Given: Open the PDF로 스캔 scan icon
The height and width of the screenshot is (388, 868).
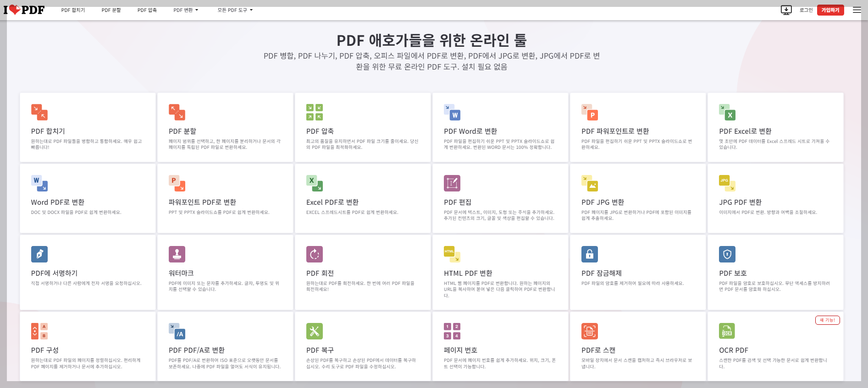Looking at the screenshot, I should (x=590, y=331).
